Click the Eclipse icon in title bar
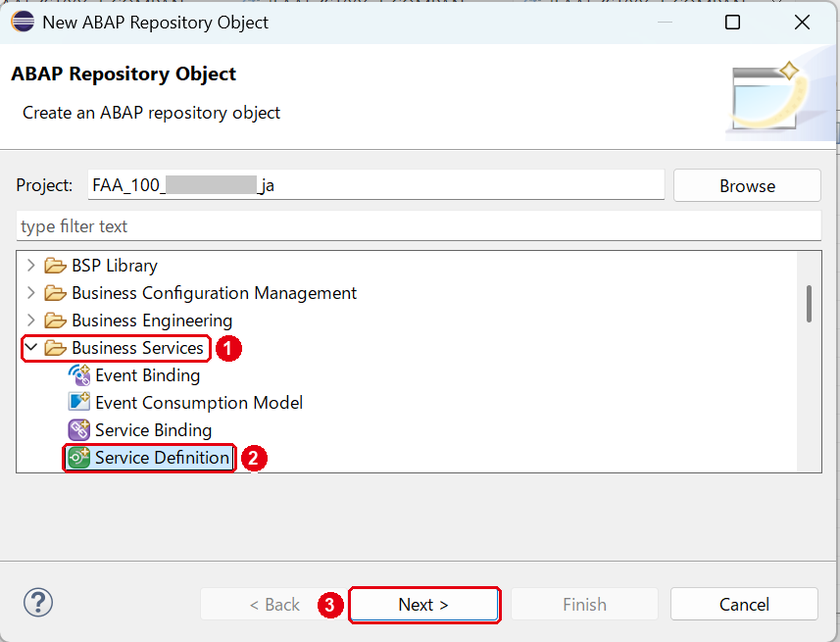 [23, 22]
